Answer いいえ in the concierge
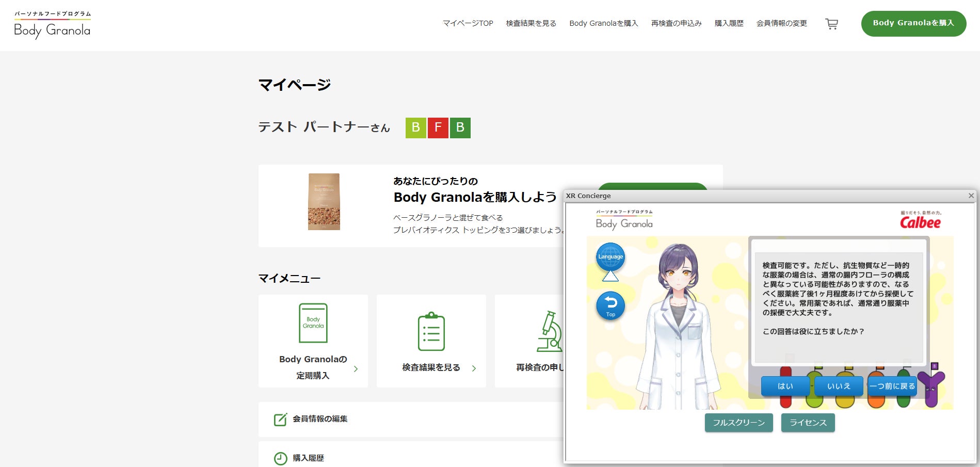Screen dimensions: 980x467 (839, 386)
